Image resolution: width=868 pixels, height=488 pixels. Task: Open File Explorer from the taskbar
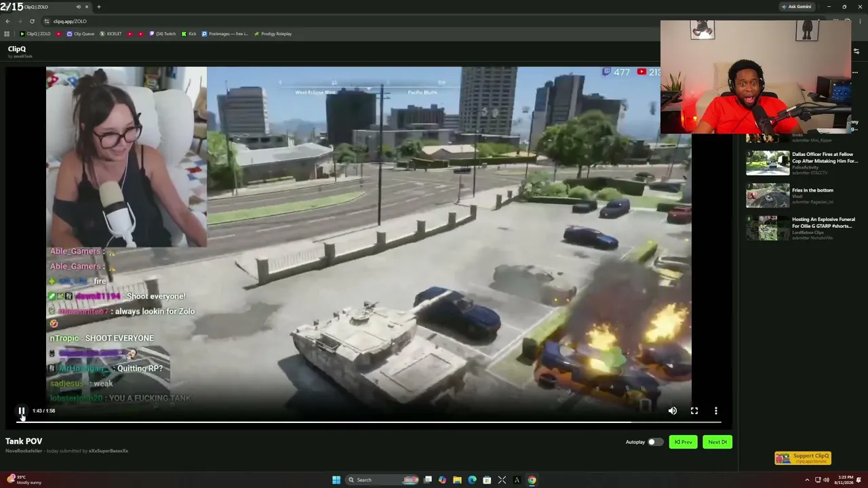[x=457, y=480]
